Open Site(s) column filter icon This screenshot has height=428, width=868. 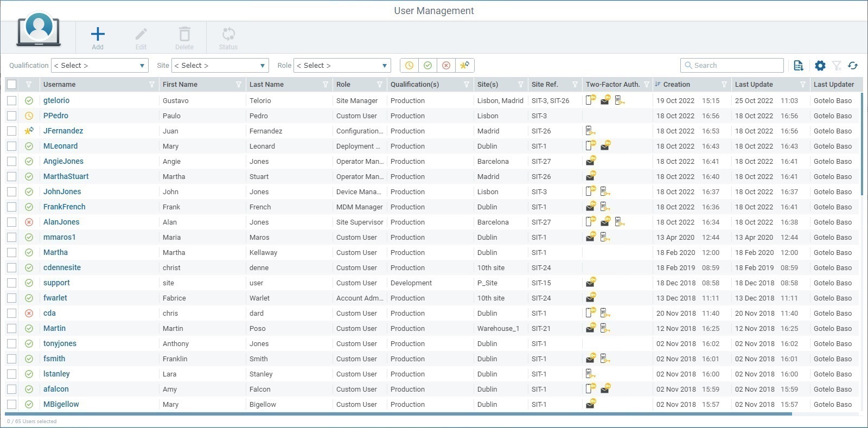(x=521, y=85)
